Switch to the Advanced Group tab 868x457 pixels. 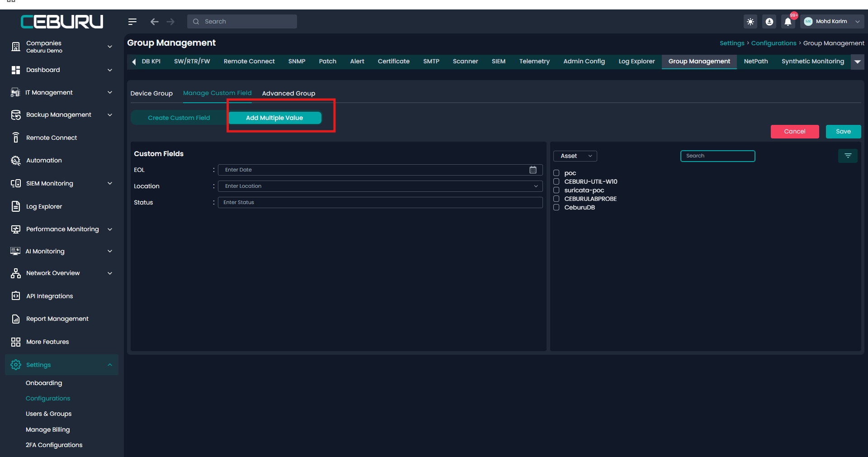pyautogui.click(x=288, y=93)
